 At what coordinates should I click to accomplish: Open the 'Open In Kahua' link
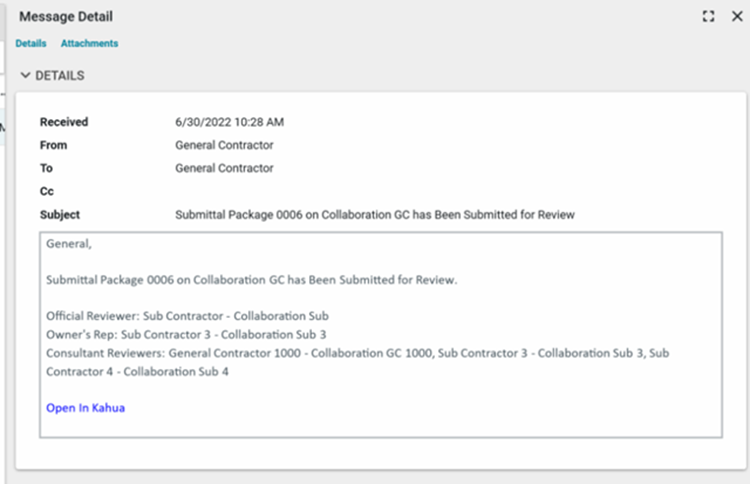[85, 408]
